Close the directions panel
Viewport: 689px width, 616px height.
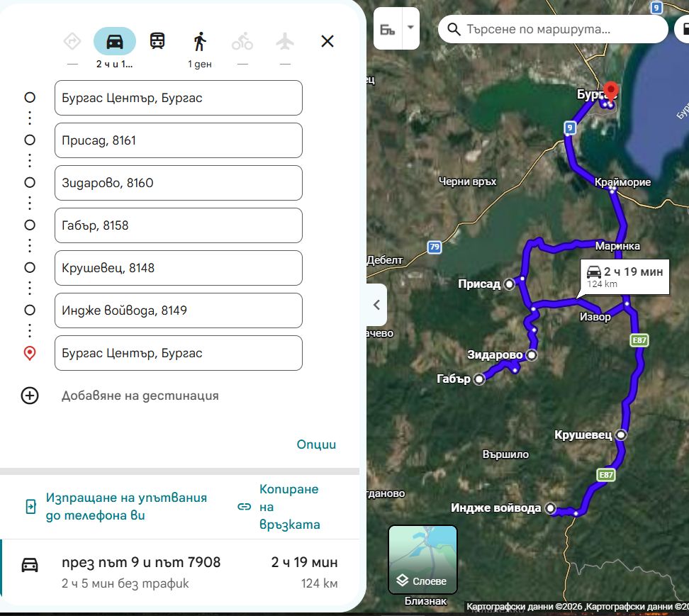327,41
